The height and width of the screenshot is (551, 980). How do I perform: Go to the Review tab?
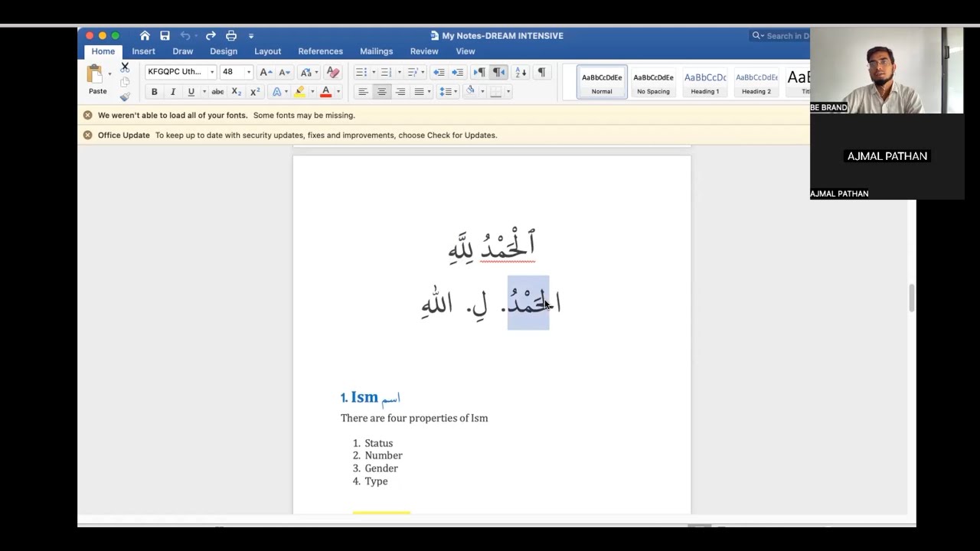424,51
